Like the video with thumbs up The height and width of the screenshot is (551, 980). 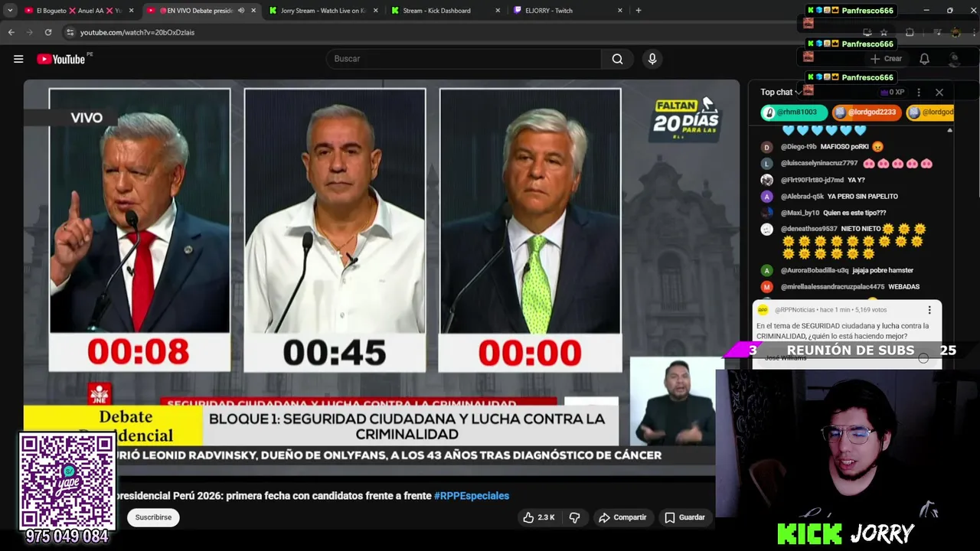[x=539, y=517]
